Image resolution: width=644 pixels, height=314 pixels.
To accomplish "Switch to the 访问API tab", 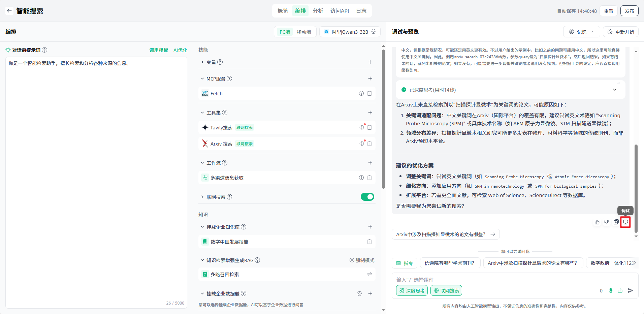I will [x=340, y=11].
